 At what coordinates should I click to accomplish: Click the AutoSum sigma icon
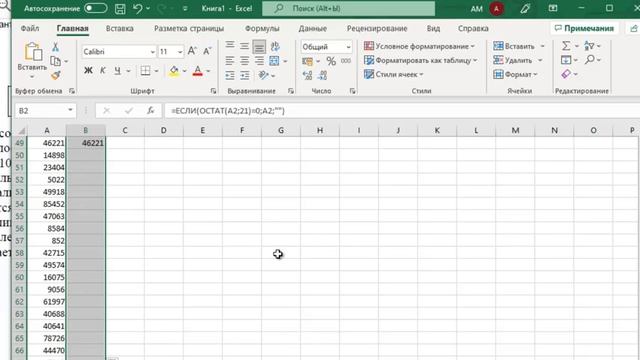(x=566, y=46)
